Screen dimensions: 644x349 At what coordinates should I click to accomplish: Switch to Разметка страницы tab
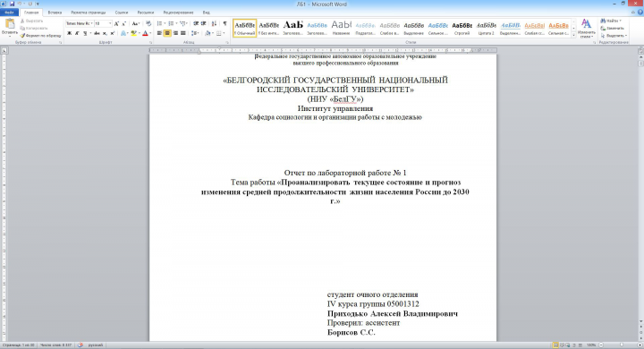pos(88,13)
